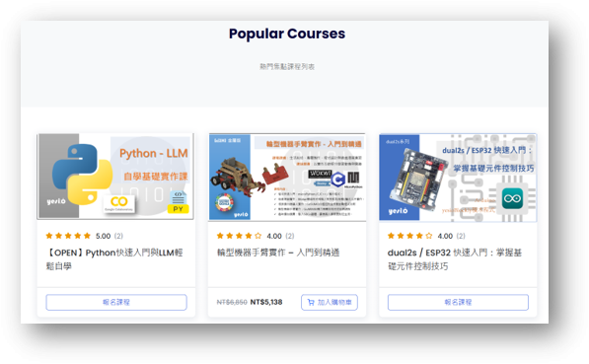Click the 4.00 star rating of robot arm course
589x364 pixels.
point(239,236)
